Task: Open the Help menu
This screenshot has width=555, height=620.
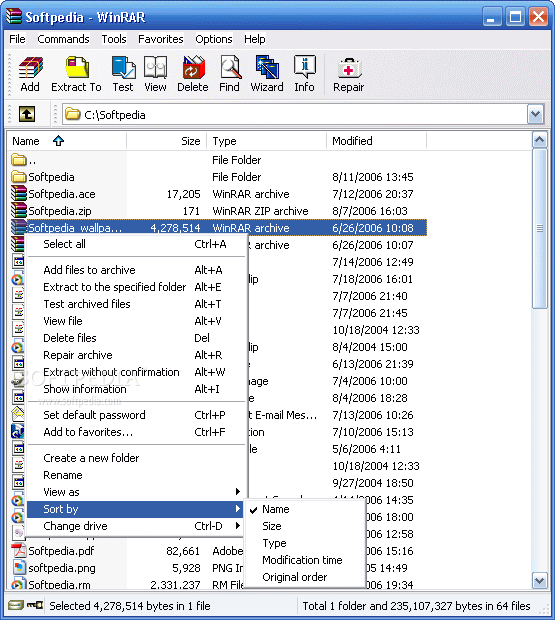Action: click(255, 39)
